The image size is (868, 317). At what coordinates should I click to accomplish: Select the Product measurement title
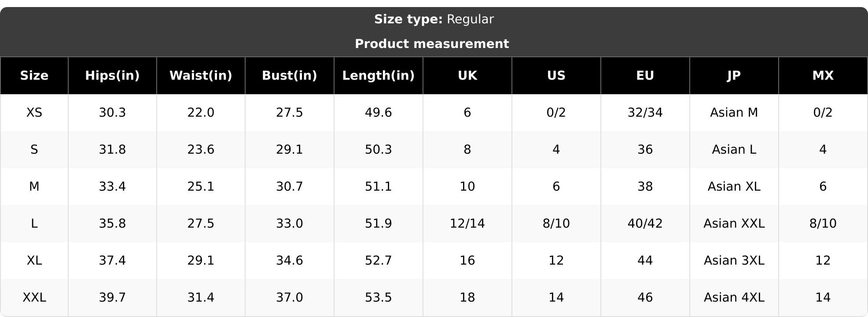[x=432, y=44]
